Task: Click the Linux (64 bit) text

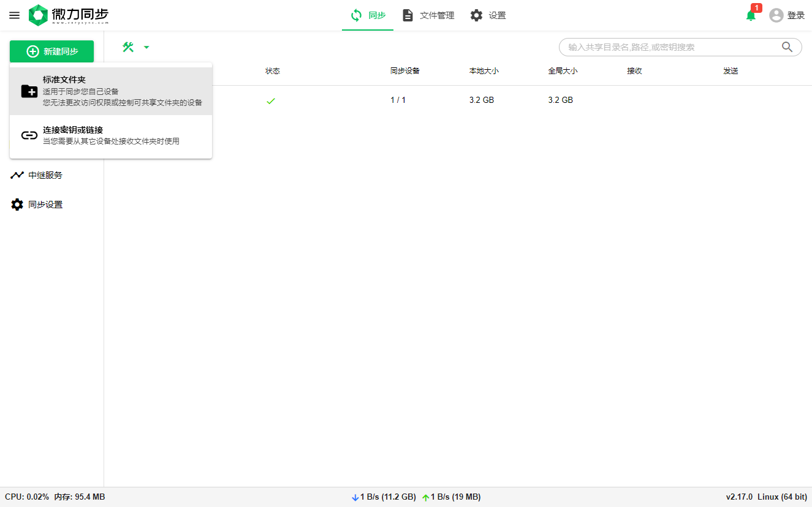Action: (x=782, y=497)
